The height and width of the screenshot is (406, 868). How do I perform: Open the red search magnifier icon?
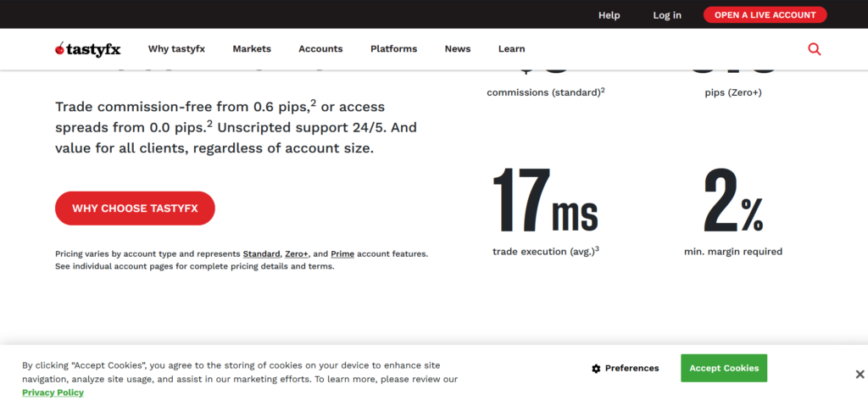click(815, 49)
